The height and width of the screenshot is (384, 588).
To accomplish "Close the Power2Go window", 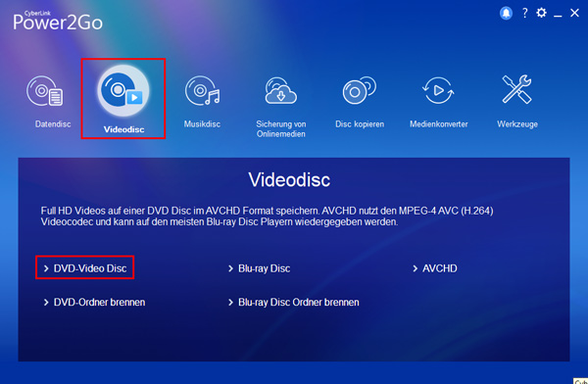I will click(574, 13).
